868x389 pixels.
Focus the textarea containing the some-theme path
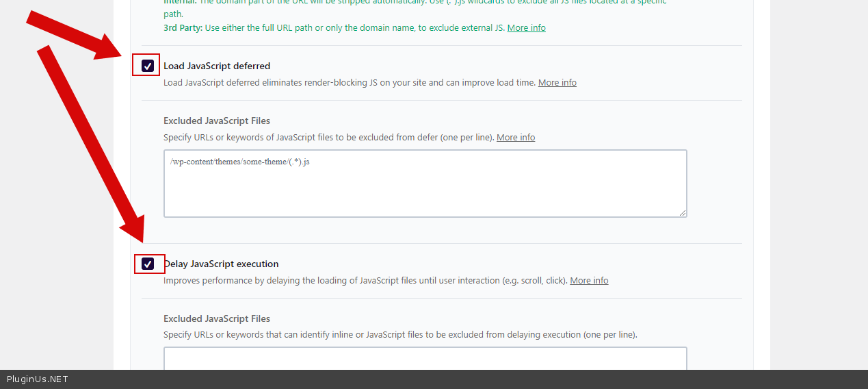coord(425,184)
